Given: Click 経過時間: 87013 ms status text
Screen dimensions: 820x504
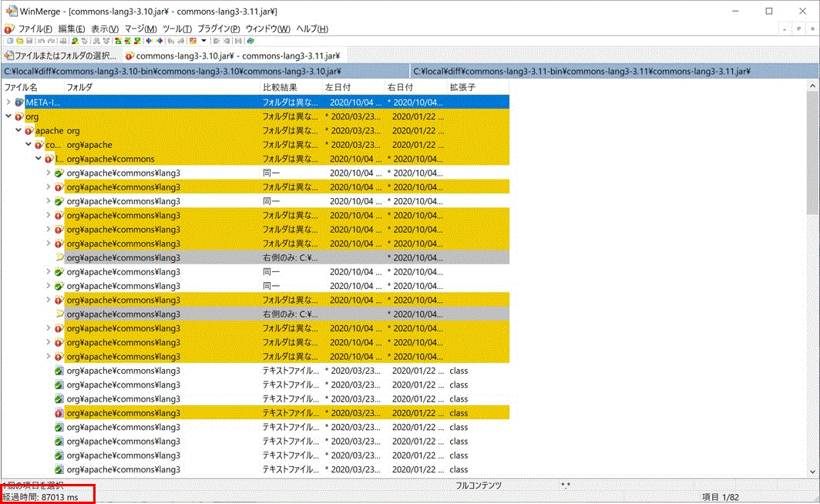Looking at the screenshot, I should [41, 497].
